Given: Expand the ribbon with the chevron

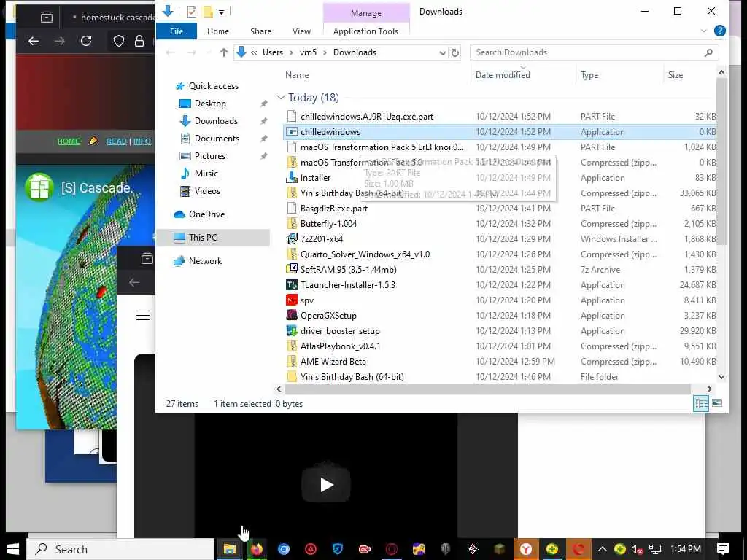Looking at the screenshot, I should click(x=704, y=31).
